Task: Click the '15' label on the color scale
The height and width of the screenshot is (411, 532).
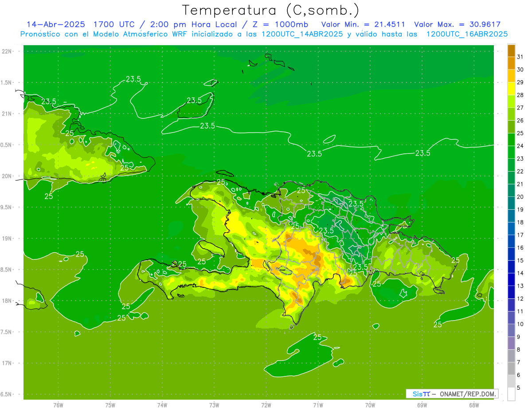Action: click(520, 261)
